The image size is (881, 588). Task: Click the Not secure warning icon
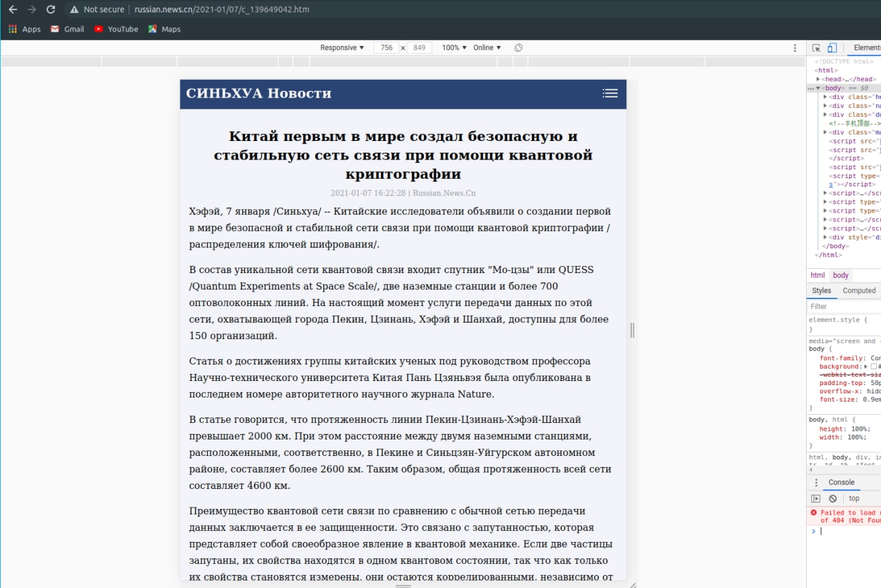click(x=74, y=10)
